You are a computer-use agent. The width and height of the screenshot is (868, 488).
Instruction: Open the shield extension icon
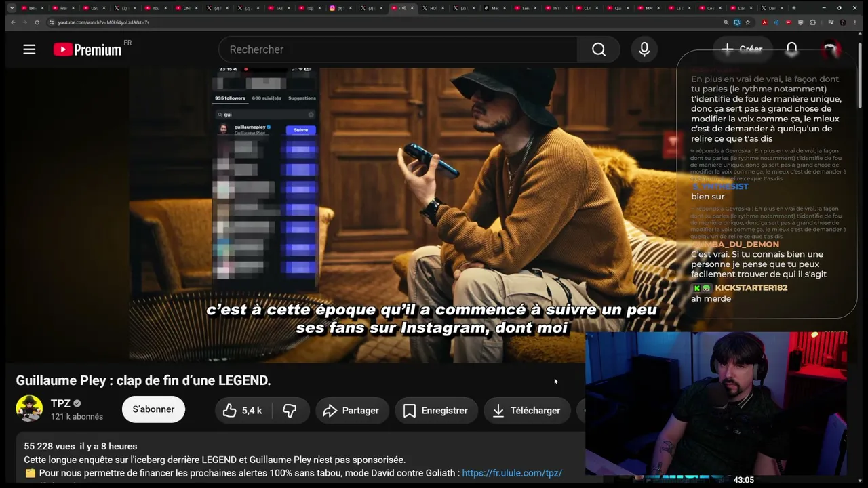pyautogui.click(x=801, y=22)
